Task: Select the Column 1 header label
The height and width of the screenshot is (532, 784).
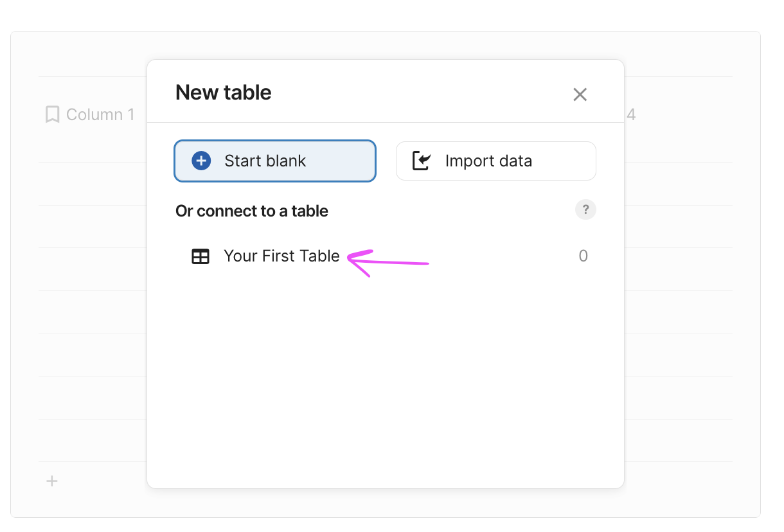Action: click(100, 115)
